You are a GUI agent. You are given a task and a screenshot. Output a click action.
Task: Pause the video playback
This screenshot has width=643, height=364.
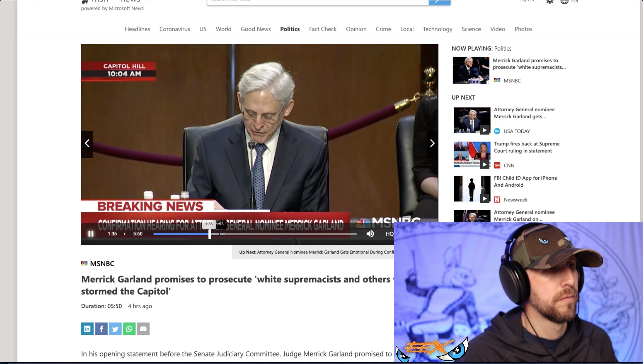click(x=91, y=234)
